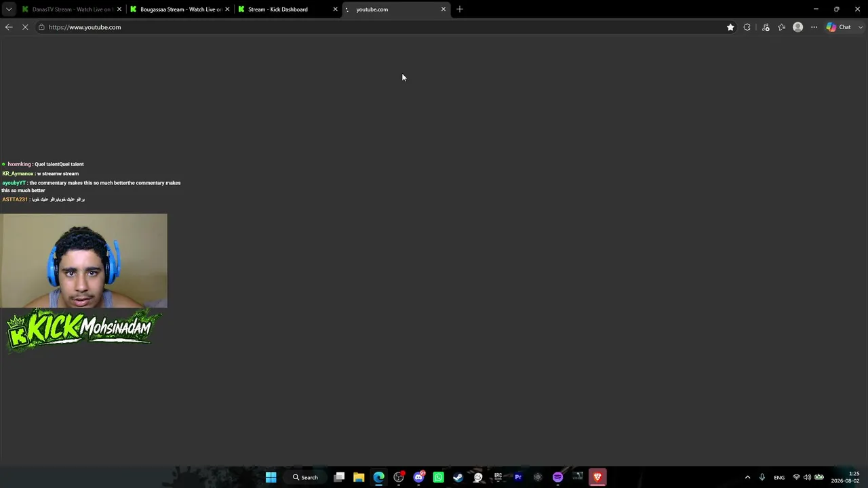Check the battery status icon
Viewport: 868px width, 488px height.
point(819,477)
